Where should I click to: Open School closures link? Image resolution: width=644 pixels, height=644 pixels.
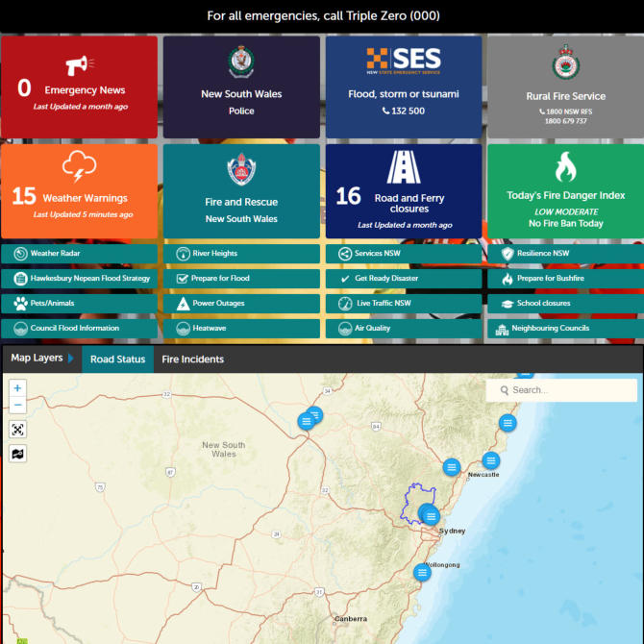pyautogui.click(x=565, y=304)
